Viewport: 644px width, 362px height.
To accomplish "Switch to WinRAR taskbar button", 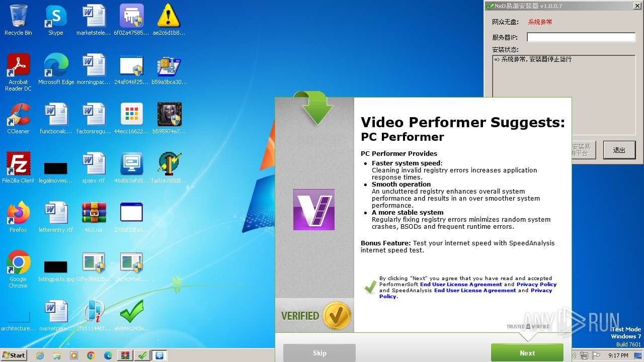I will [x=125, y=355].
